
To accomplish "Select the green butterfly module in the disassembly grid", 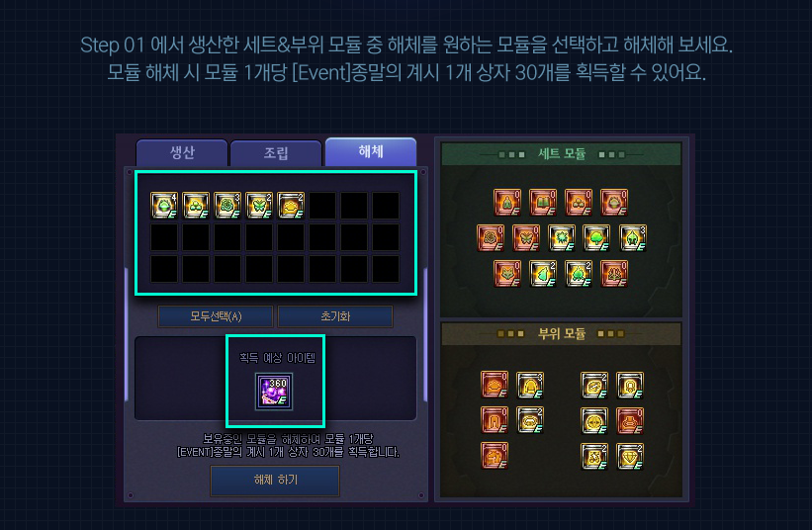I will [259, 205].
